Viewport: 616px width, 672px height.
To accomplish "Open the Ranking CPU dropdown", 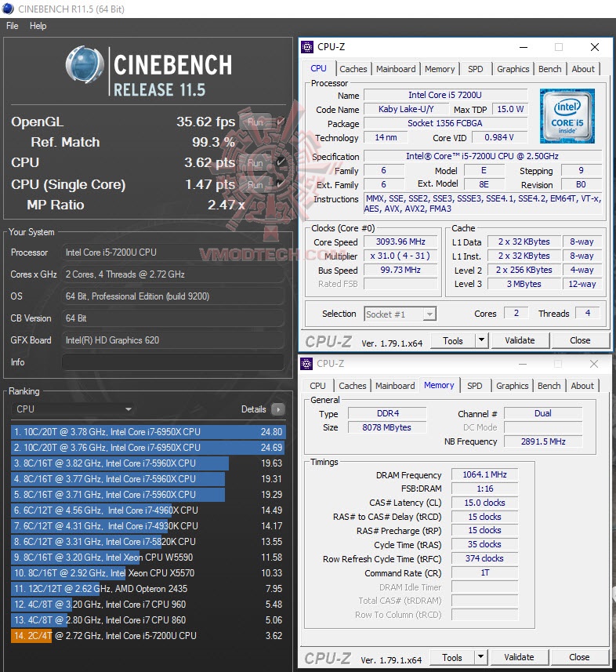I will pyautogui.click(x=73, y=409).
